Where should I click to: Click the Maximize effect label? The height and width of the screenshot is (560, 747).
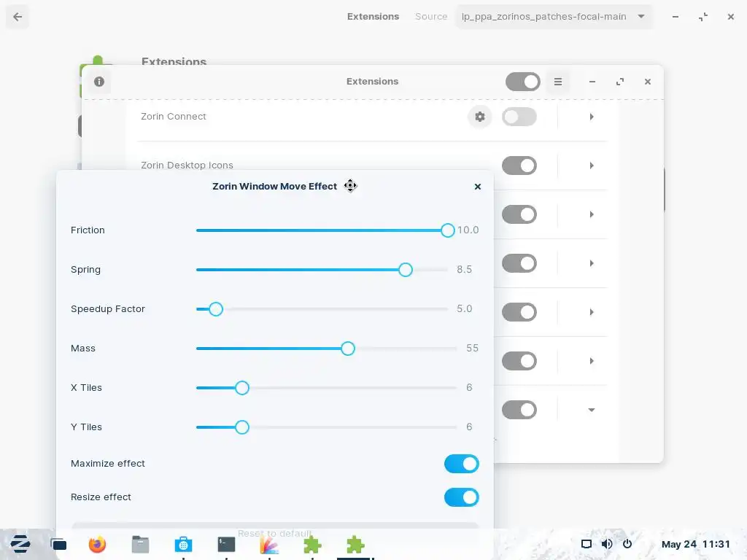tap(108, 463)
